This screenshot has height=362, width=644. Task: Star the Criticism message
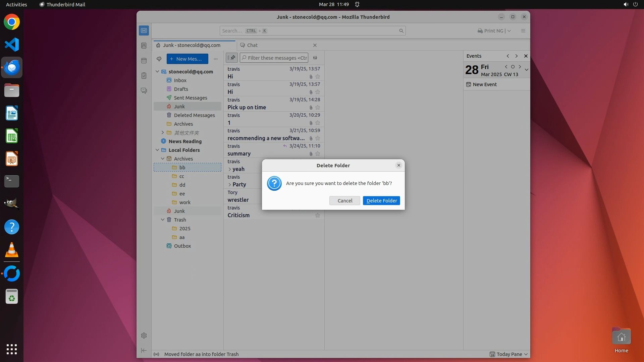tap(317, 216)
